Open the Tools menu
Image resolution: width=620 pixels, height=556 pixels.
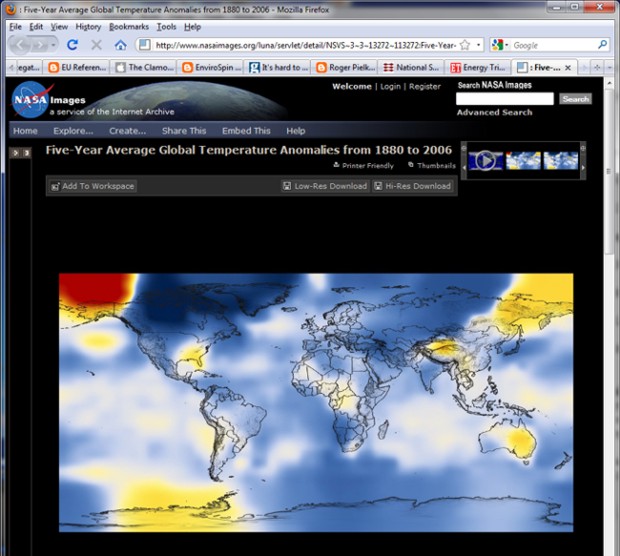pyautogui.click(x=166, y=26)
